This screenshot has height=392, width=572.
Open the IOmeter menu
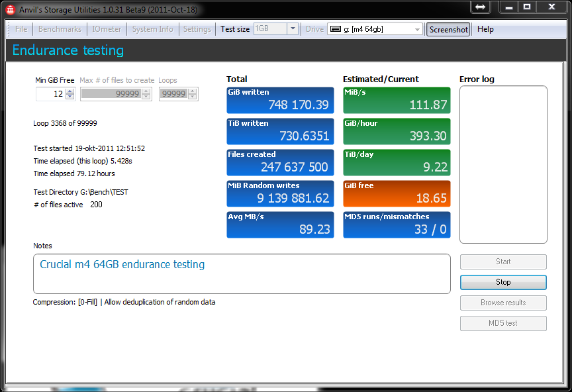[107, 29]
